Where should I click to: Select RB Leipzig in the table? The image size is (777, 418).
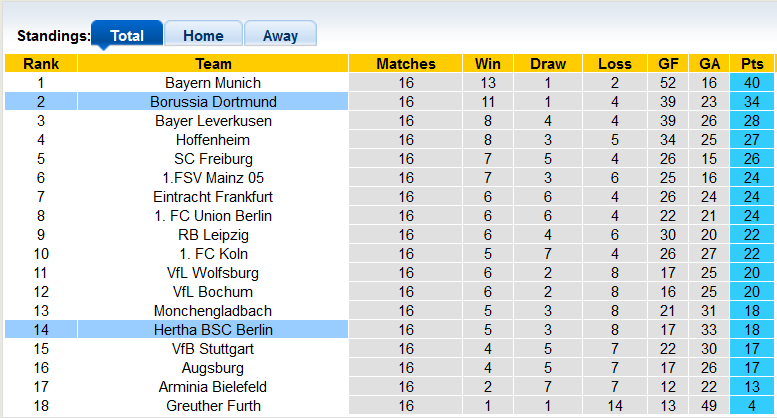213,235
